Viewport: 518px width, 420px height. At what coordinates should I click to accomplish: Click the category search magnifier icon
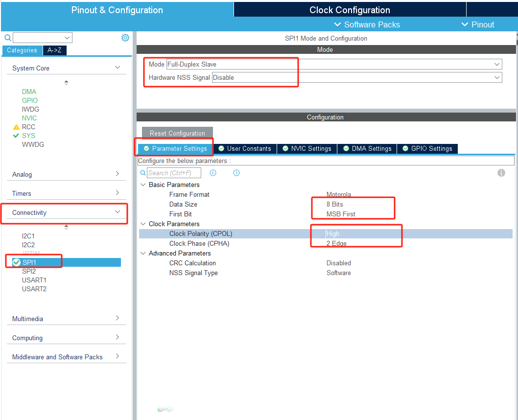point(8,38)
